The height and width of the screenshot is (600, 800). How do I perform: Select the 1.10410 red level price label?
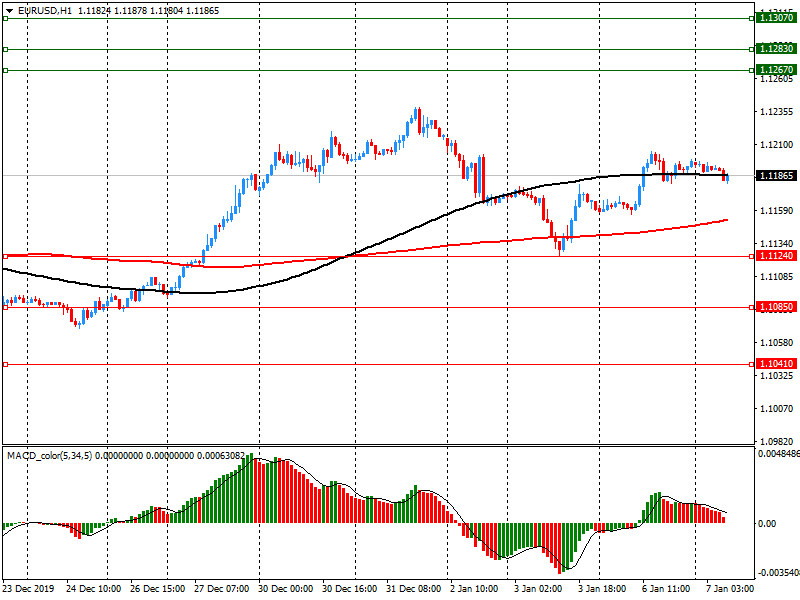click(x=776, y=364)
